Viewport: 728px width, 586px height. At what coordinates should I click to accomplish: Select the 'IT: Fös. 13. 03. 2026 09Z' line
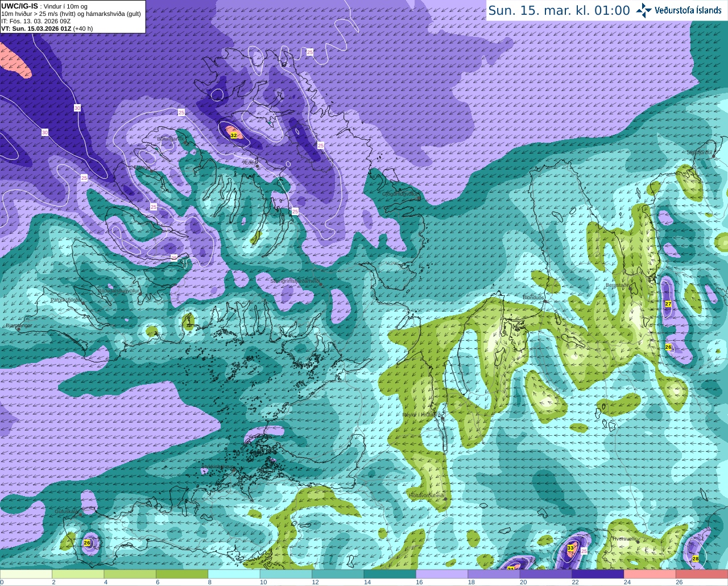[36, 21]
